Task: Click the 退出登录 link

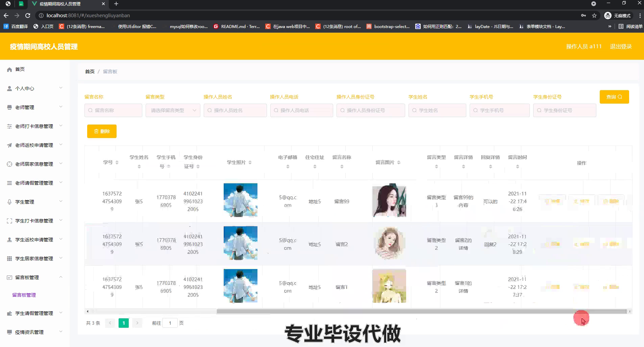Action: [x=621, y=47]
